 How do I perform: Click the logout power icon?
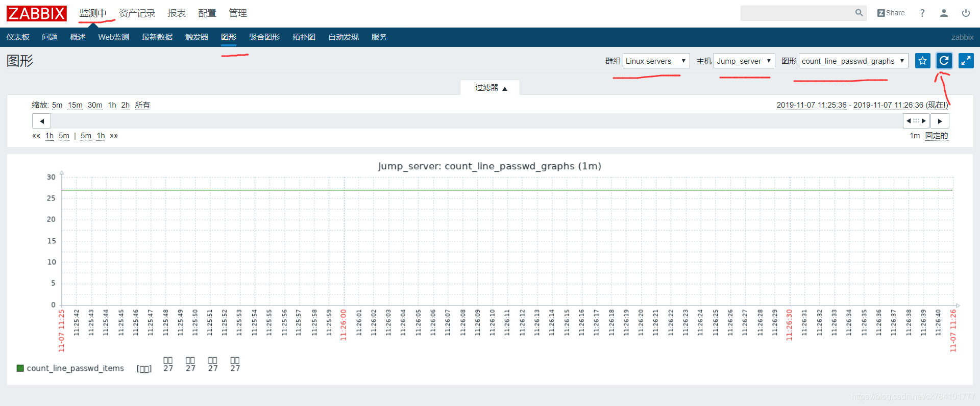tap(966, 13)
